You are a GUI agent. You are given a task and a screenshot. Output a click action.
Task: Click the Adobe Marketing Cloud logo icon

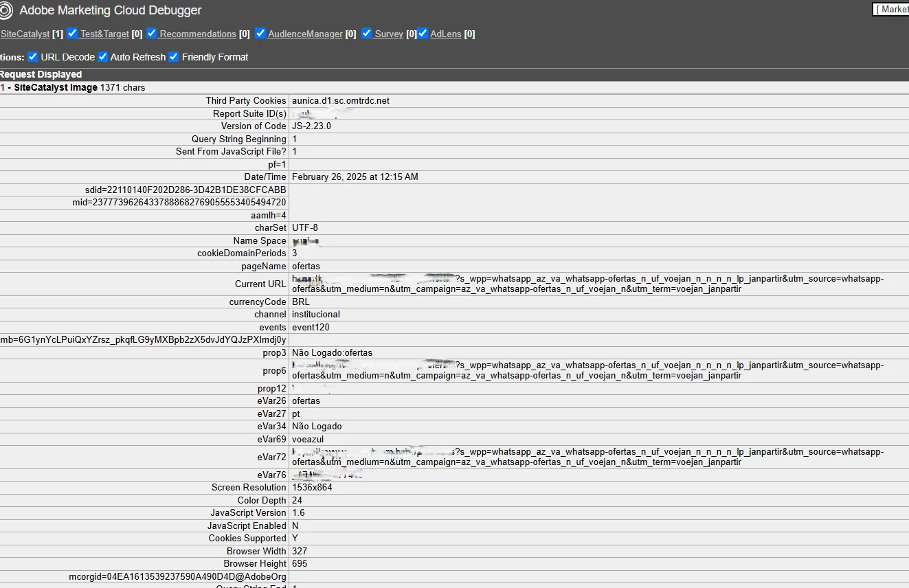click(5, 11)
